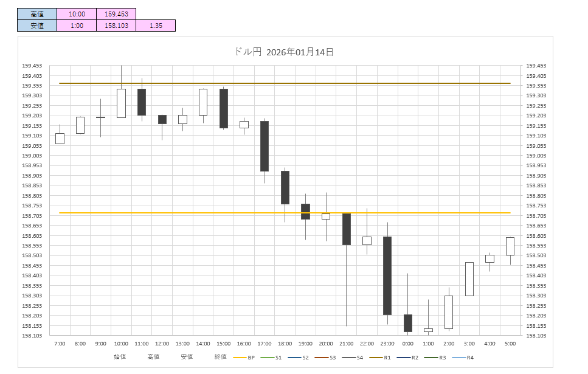
Task: Select the 高値 header cell
Action: pyautogui.click(x=36, y=14)
